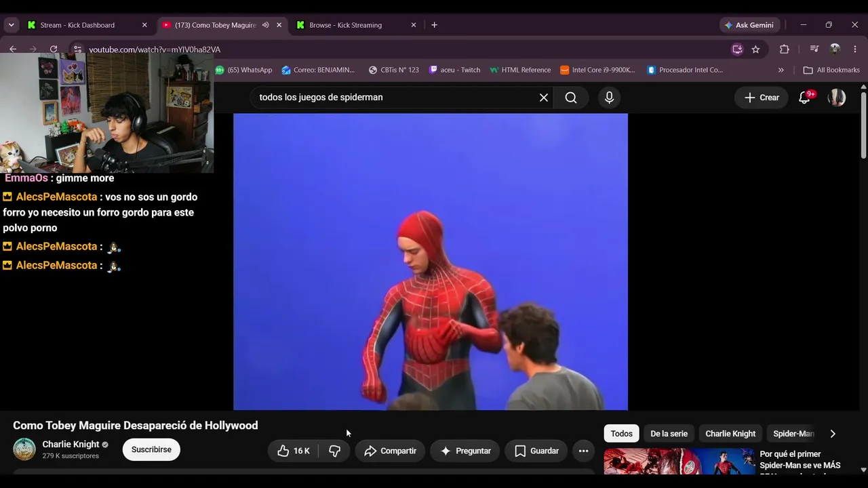Expand hidden bookmarks overflow chevron

pyautogui.click(x=781, y=70)
